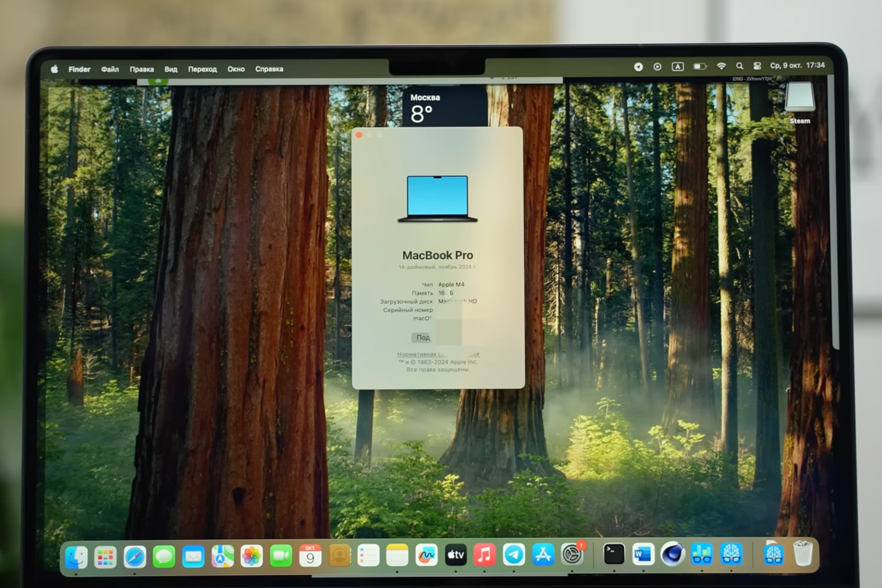Click the date and time Ср, 9 окт. 17:34
Image resolution: width=882 pixels, height=588 pixels.
pyautogui.click(x=797, y=65)
